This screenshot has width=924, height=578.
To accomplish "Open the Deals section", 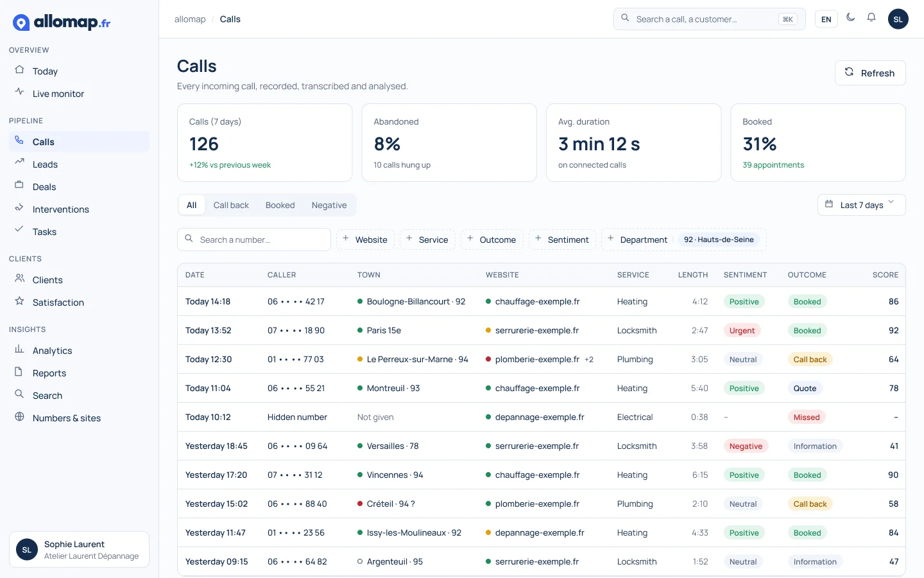I will pos(79,187).
